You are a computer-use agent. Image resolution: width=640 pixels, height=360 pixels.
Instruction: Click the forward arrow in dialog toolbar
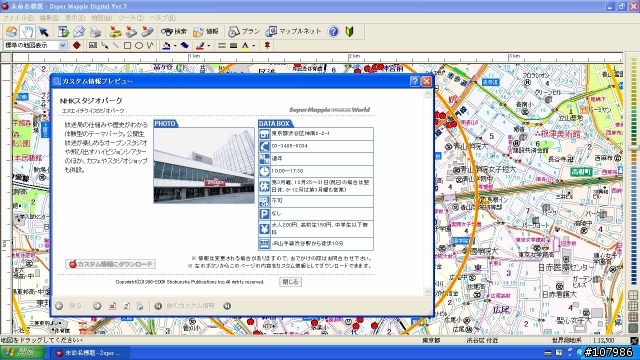(97, 306)
